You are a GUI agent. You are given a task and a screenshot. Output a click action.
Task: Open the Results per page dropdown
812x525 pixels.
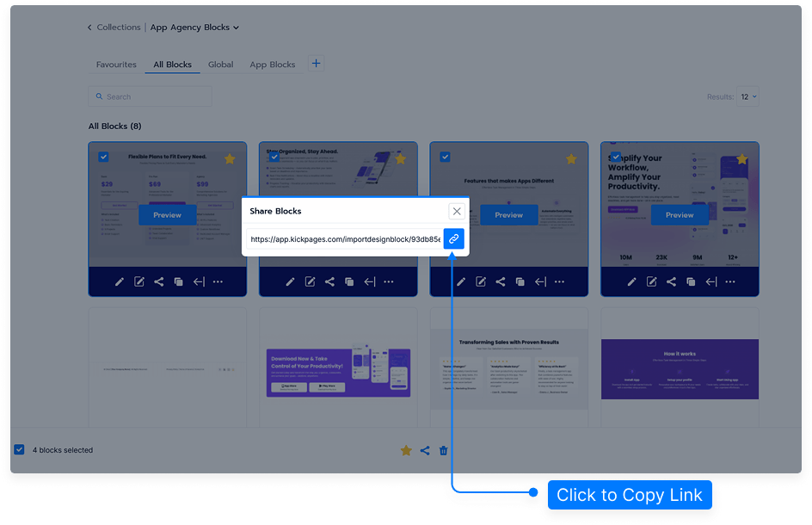(x=748, y=97)
